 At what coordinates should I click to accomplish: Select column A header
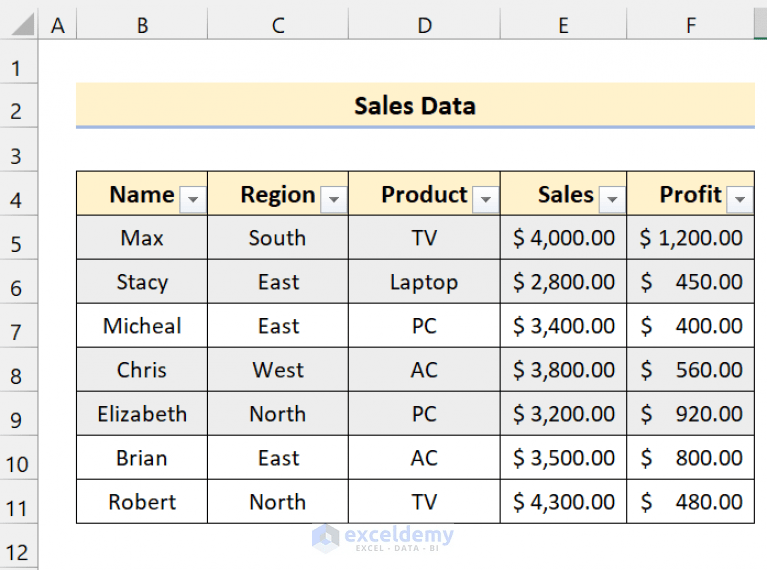coord(58,24)
